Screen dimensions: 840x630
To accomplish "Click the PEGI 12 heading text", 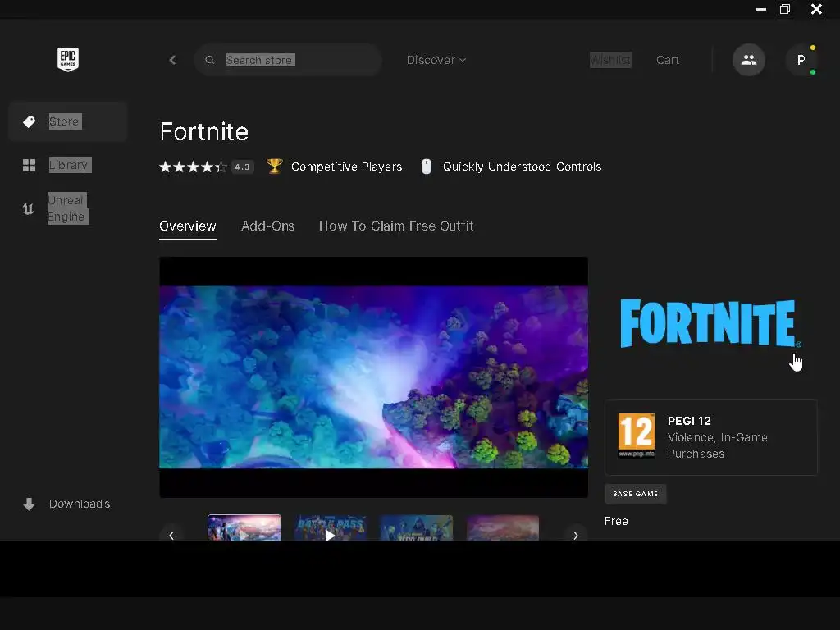I will pyautogui.click(x=689, y=421).
